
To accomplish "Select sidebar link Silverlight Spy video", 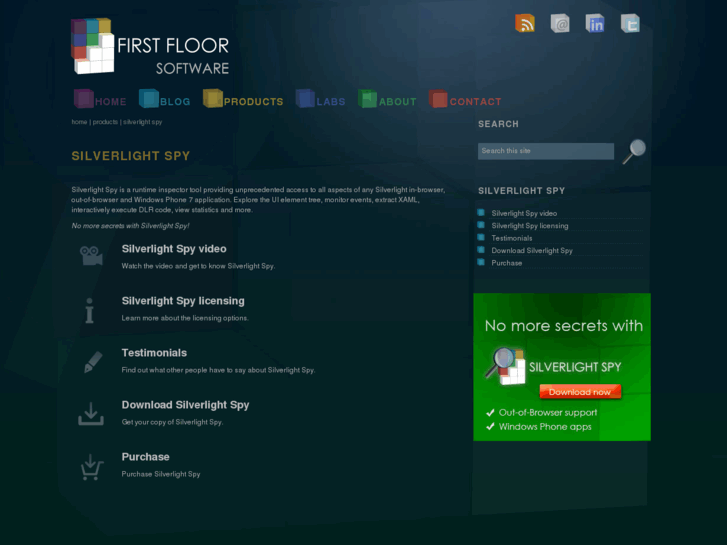I will [x=524, y=213].
